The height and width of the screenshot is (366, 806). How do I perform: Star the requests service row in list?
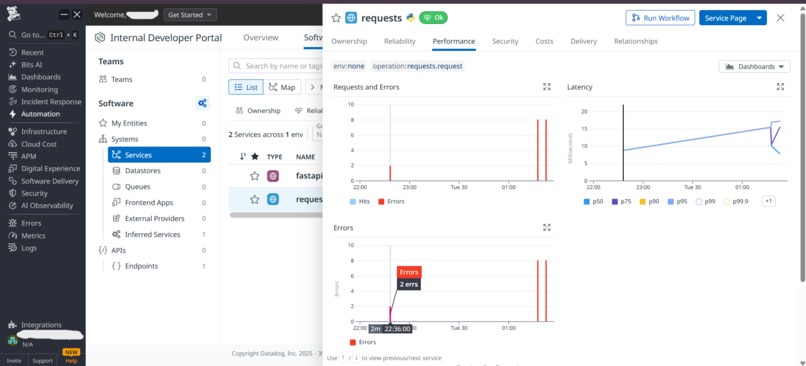[254, 199]
